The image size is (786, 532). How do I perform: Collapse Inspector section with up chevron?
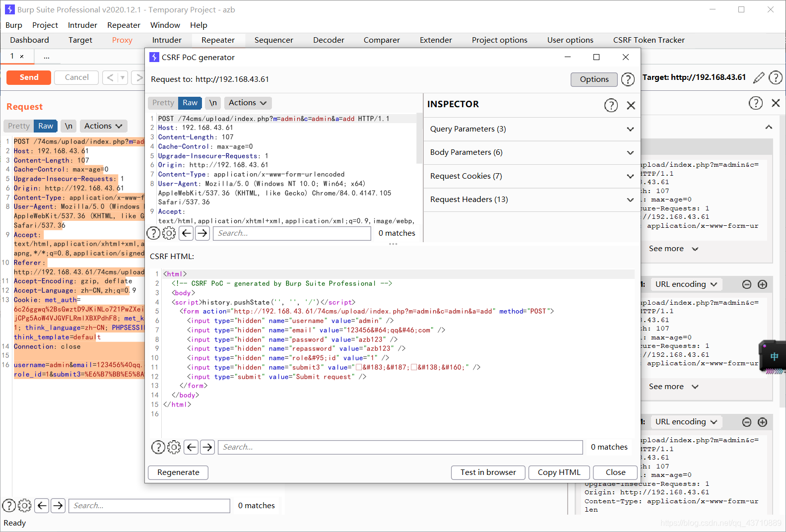point(769,127)
